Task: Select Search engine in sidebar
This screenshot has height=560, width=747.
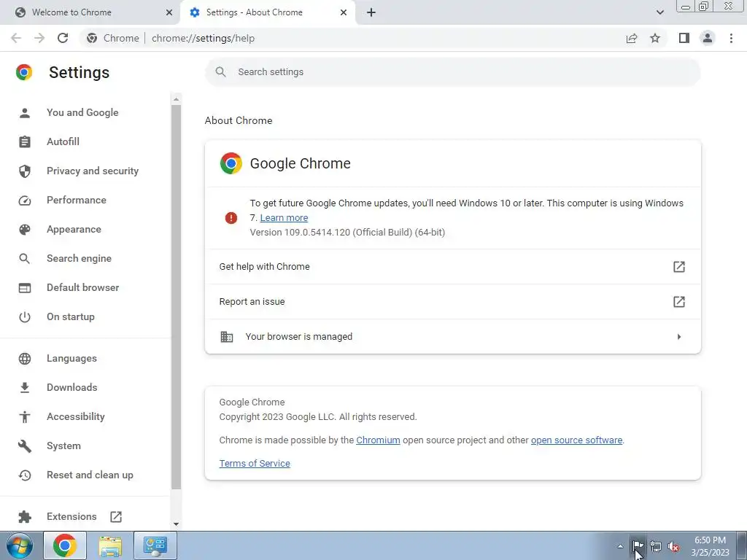Action: (x=79, y=259)
